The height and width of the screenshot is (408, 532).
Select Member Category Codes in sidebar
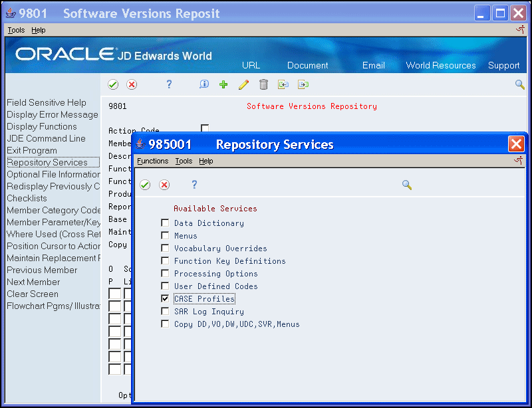point(53,210)
